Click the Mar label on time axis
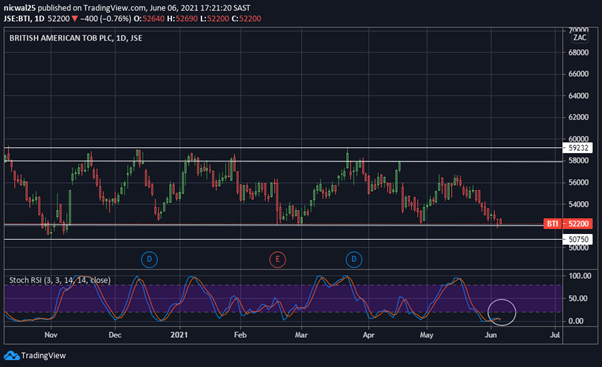 coord(301,335)
